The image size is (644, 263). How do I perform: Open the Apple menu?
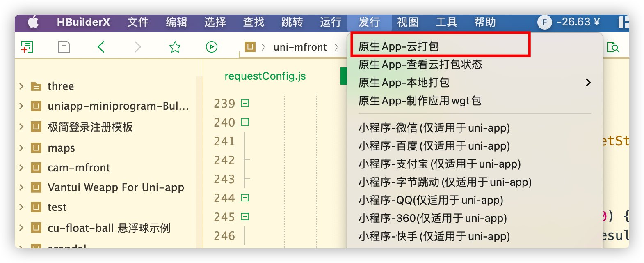(x=34, y=22)
